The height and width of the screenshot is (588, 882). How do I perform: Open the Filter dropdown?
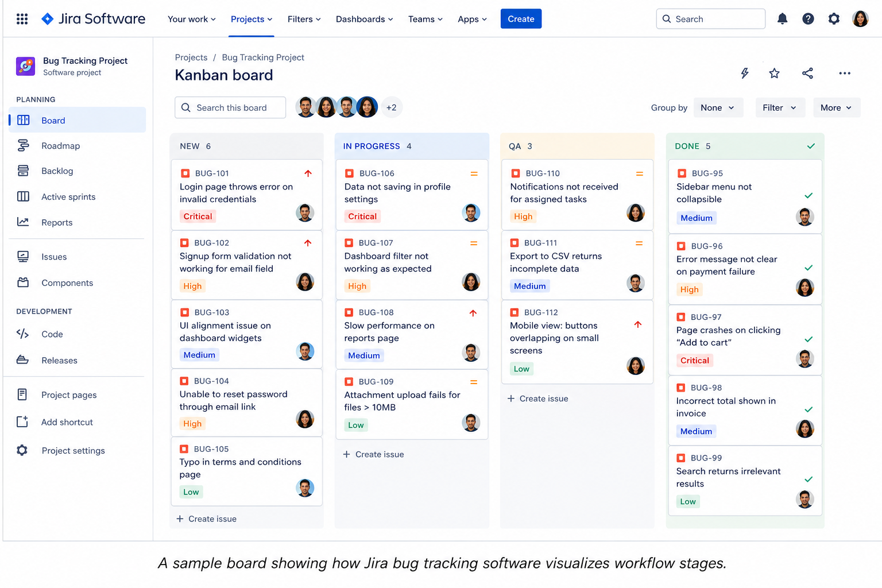point(780,107)
